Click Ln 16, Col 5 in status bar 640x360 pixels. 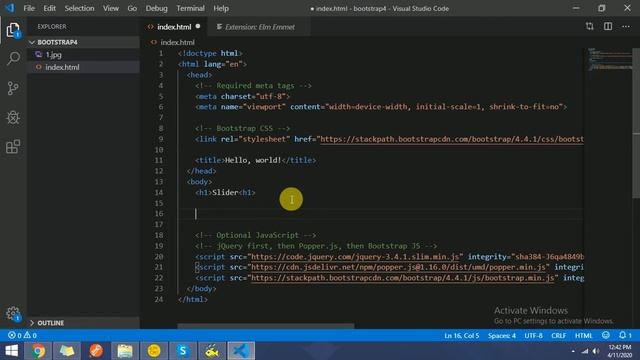pyautogui.click(x=462, y=336)
